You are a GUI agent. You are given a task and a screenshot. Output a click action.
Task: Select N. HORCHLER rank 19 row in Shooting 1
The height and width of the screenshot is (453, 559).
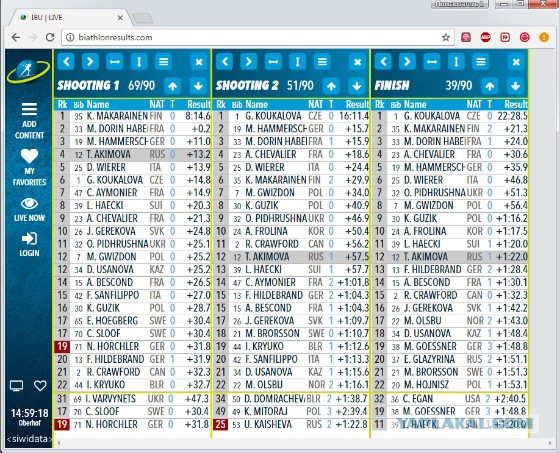click(x=132, y=346)
